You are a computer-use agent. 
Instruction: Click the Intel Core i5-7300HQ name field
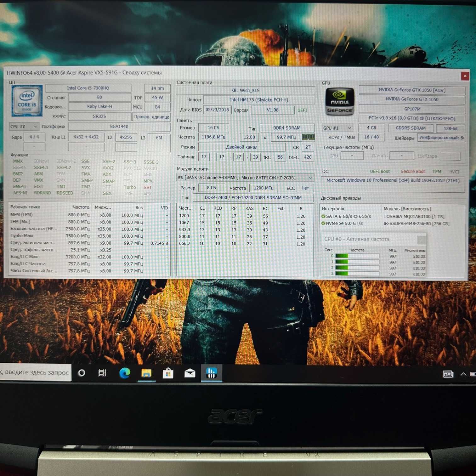coord(88,88)
